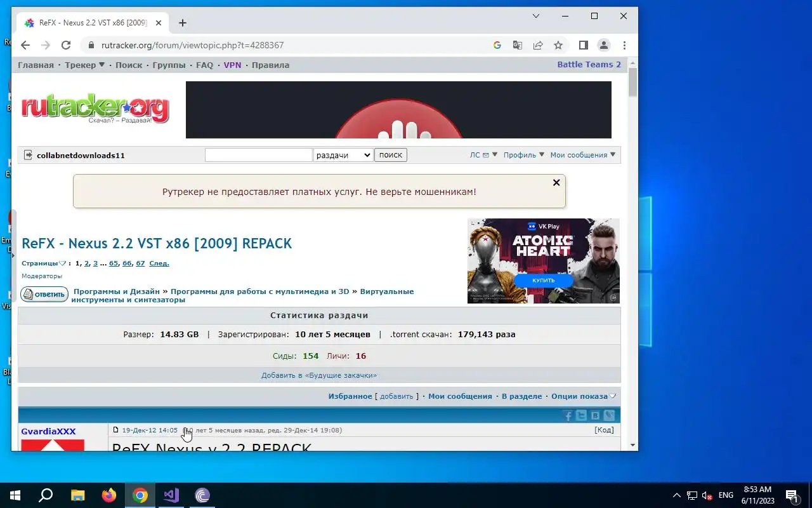Translate this page icon
Image resolution: width=812 pixels, height=508 pixels.
click(x=518, y=45)
